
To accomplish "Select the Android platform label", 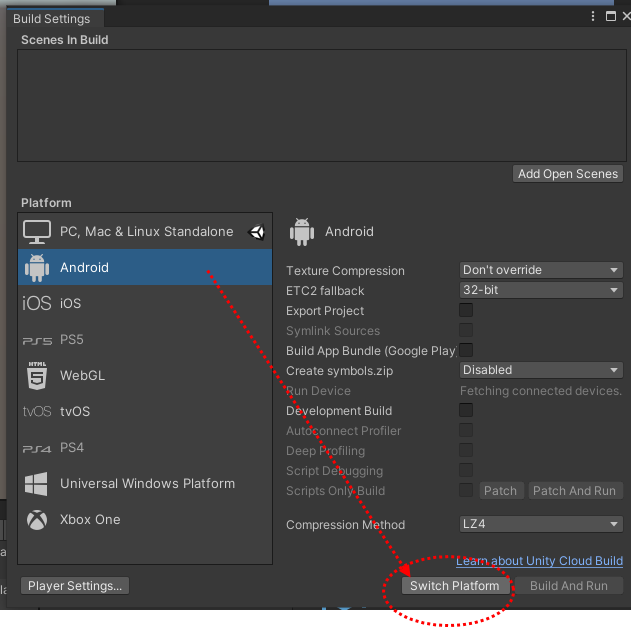I will pyautogui.click(x=84, y=267).
